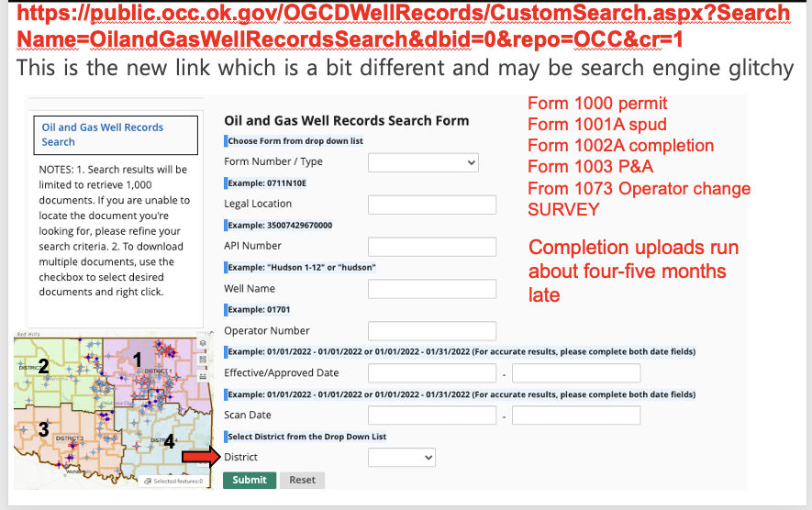
Task: Click the red arrow pointing to District
Action: [x=202, y=457]
